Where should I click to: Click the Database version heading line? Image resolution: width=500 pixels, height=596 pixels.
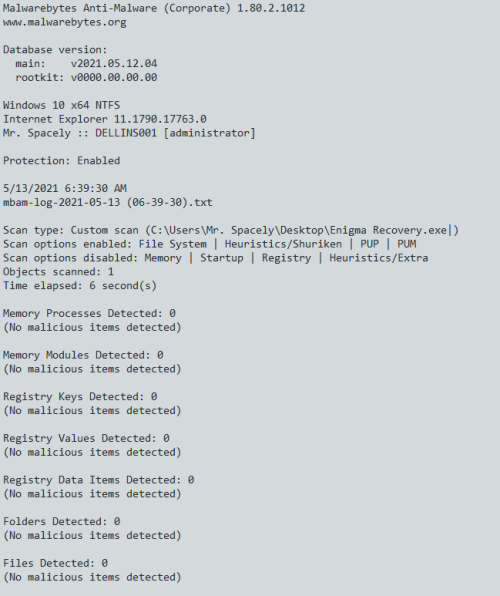pos(55,50)
